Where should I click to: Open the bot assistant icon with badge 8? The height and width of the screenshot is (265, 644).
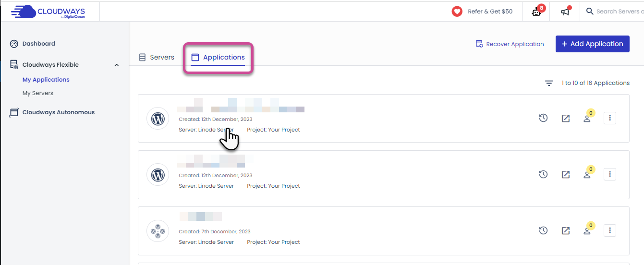pyautogui.click(x=537, y=12)
